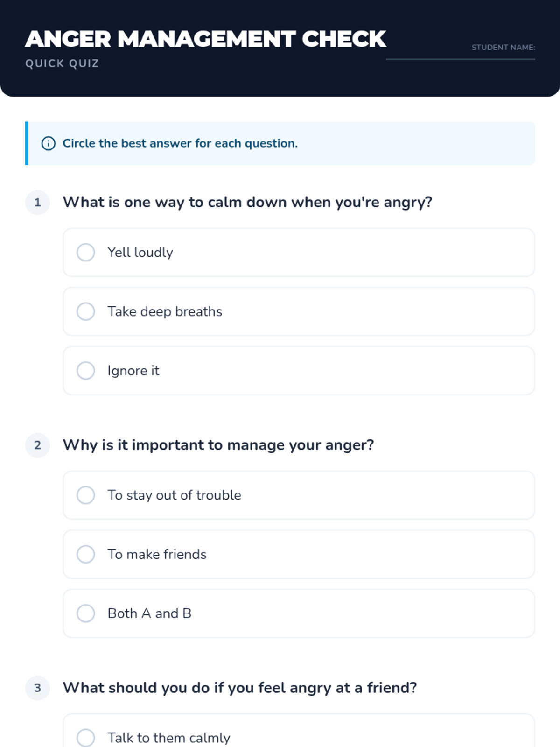Click the "Quick Quiz" subtitle
This screenshot has height=747, width=560.
62,63
